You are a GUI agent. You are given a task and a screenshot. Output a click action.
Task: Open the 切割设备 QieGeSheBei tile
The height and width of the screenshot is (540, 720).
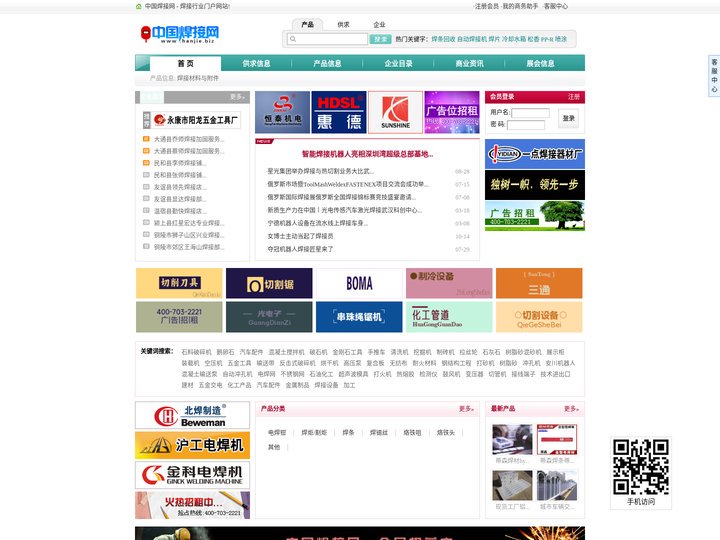coord(539,317)
